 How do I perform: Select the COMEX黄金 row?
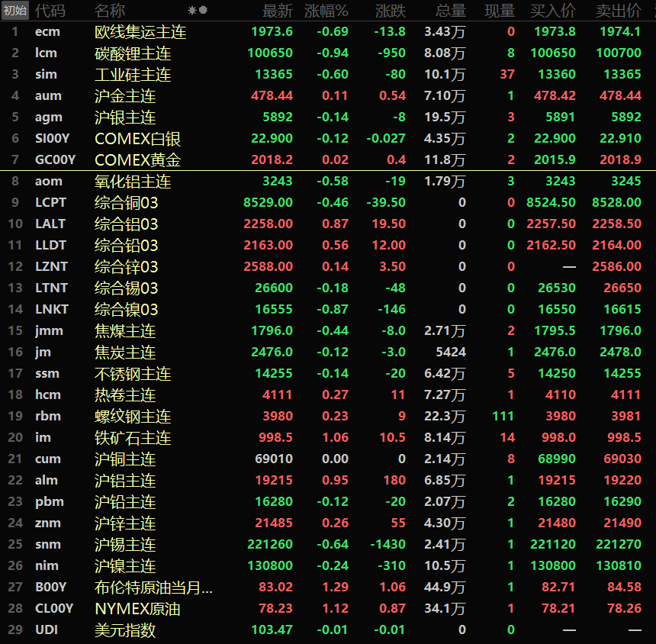tap(137, 160)
